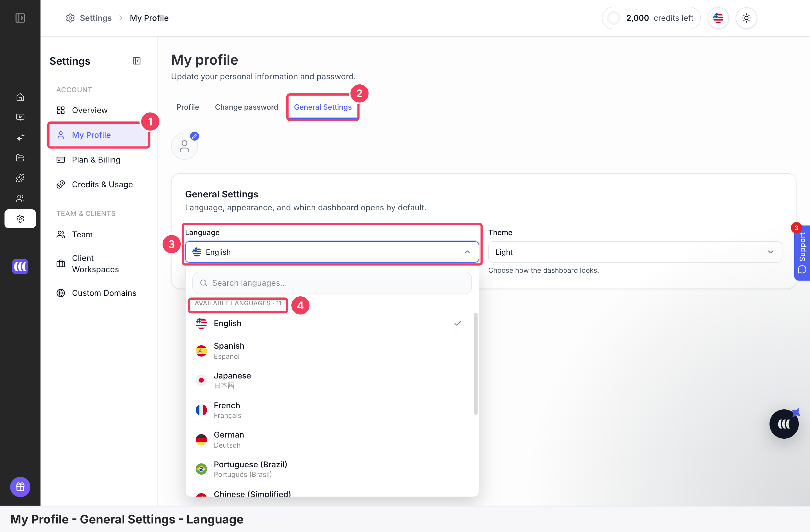This screenshot has height=532, width=810.
Task: Open Custom Domains
Action: coord(99,293)
